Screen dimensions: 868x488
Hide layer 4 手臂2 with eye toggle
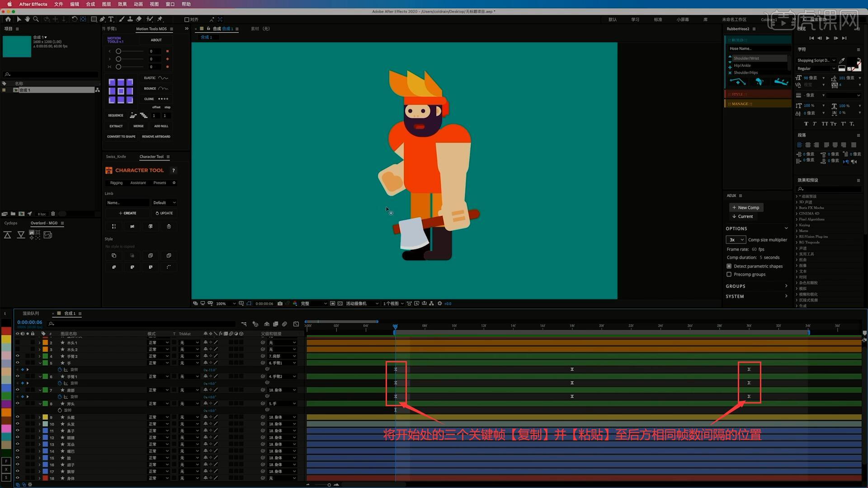tap(18, 356)
